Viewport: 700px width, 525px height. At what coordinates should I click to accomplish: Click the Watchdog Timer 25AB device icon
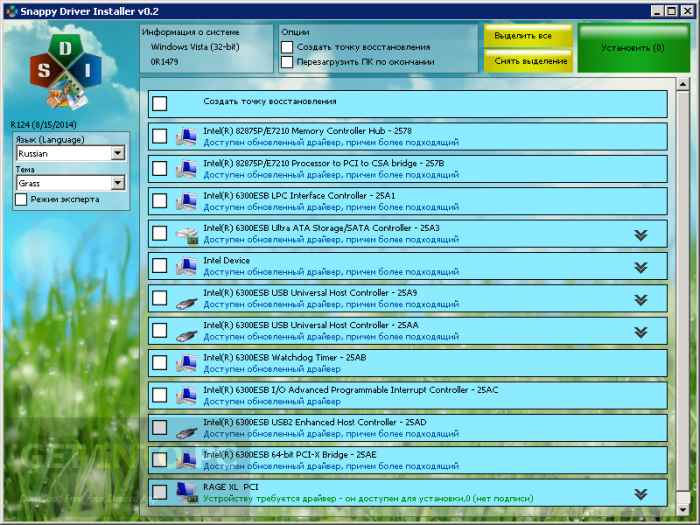pyautogui.click(x=187, y=363)
